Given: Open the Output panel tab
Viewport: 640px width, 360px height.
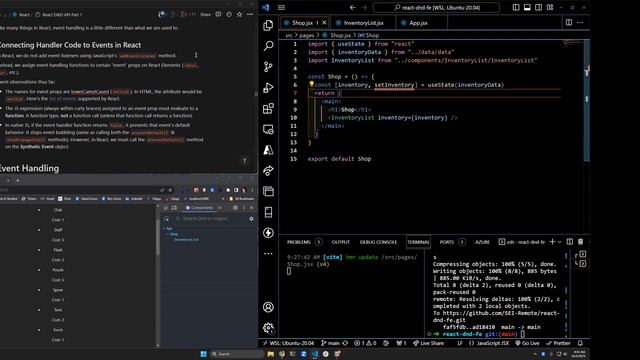Looking at the screenshot, I should click(x=341, y=242).
